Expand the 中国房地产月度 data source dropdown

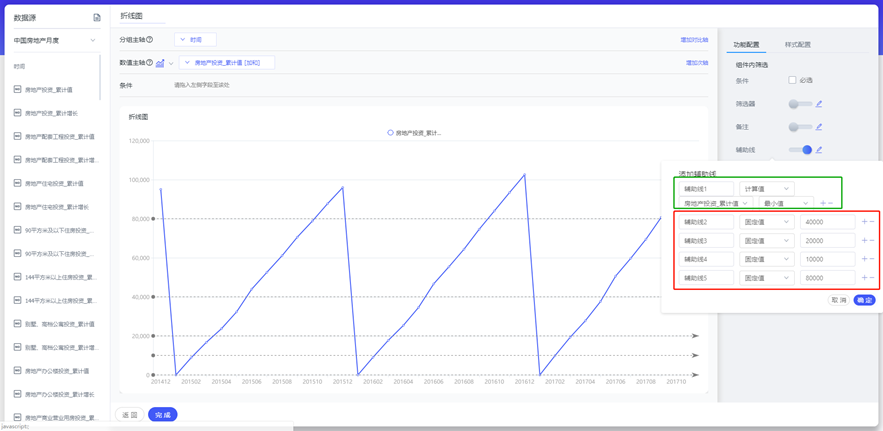(93, 41)
